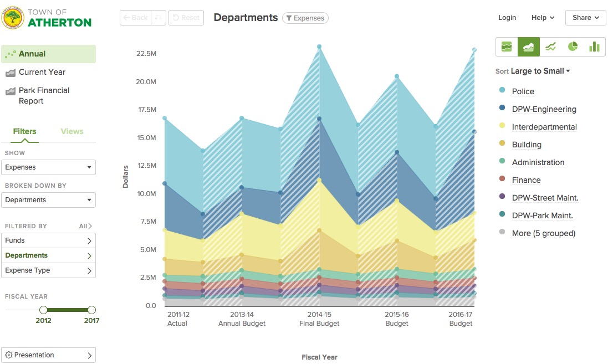This screenshot has height=364, width=613.
Task: Toggle the Police series in legend
Action: [x=523, y=91]
